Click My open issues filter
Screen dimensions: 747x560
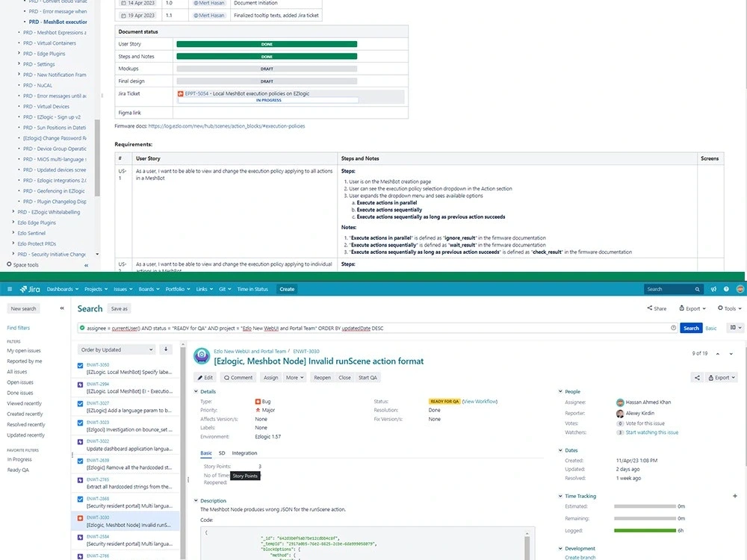(24, 350)
